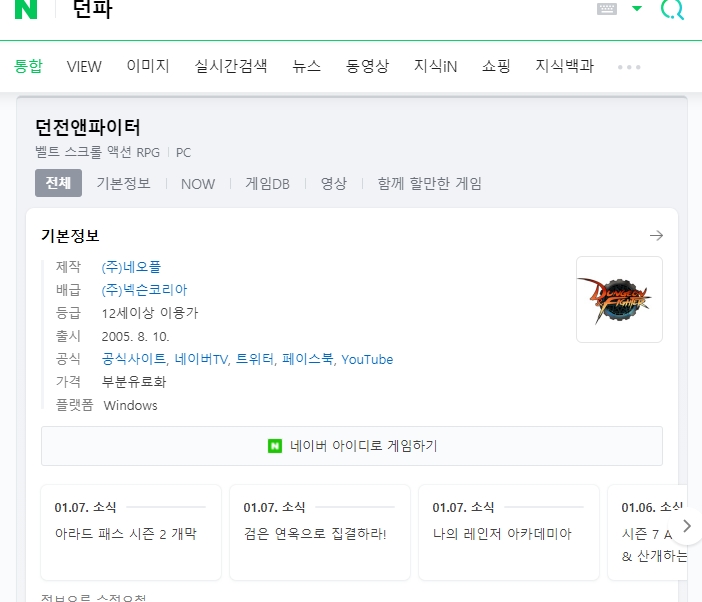This screenshot has height=602, width=702.
Task: Open the (주)넥슨코리아 publisher link
Action: coord(144,290)
